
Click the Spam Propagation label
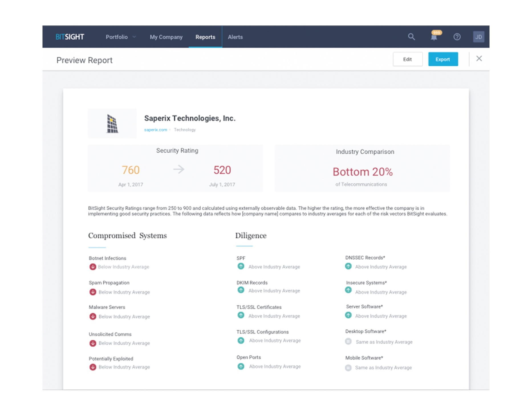pyautogui.click(x=109, y=283)
